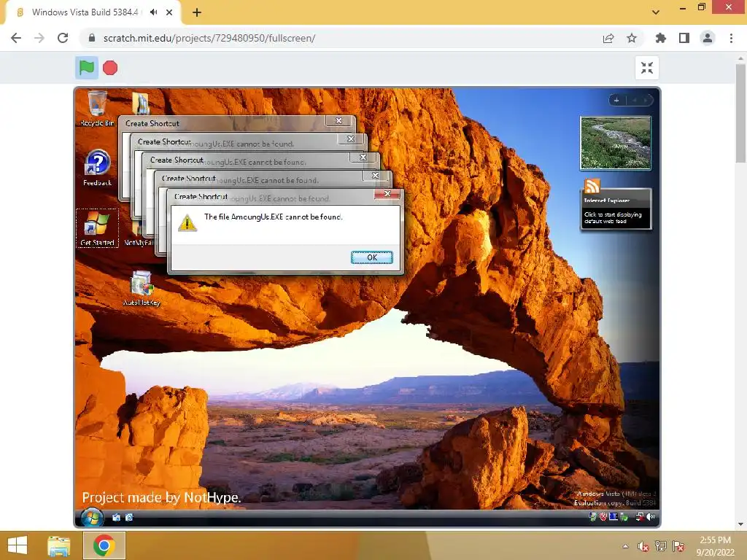Open Internet Explorer quick launch icon
747x560 pixels.
point(128,518)
